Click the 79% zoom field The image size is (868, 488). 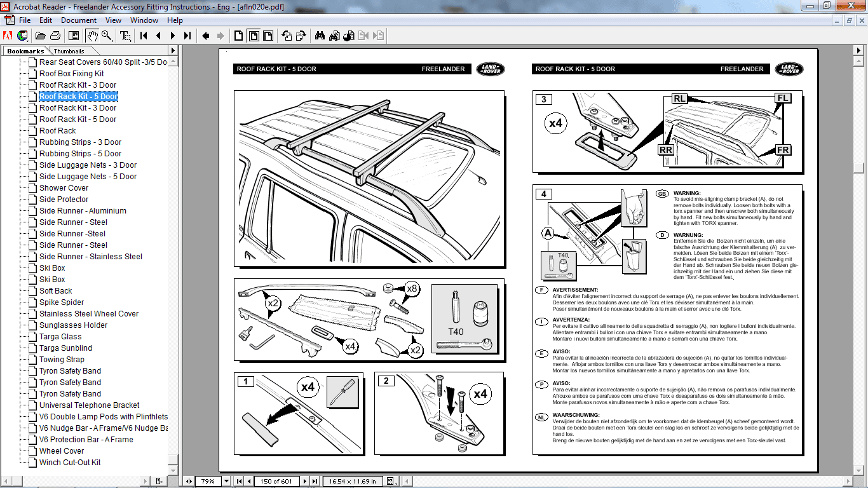[208, 481]
